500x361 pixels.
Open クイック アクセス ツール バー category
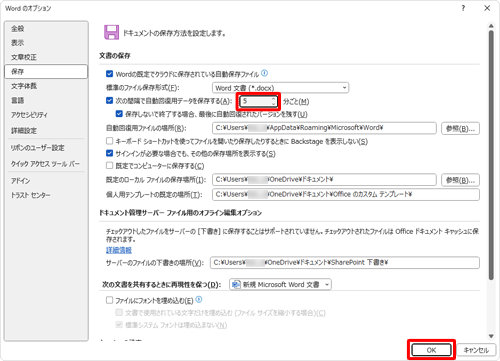45,164
